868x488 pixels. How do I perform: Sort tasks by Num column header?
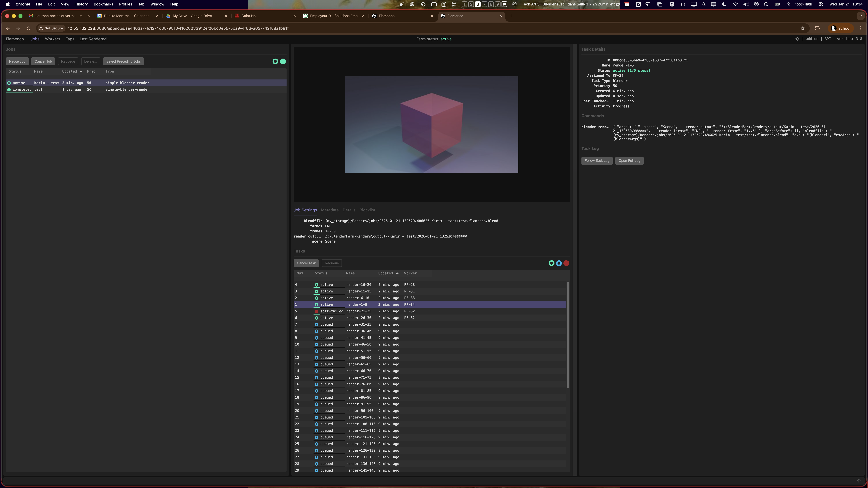pyautogui.click(x=300, y=273)
